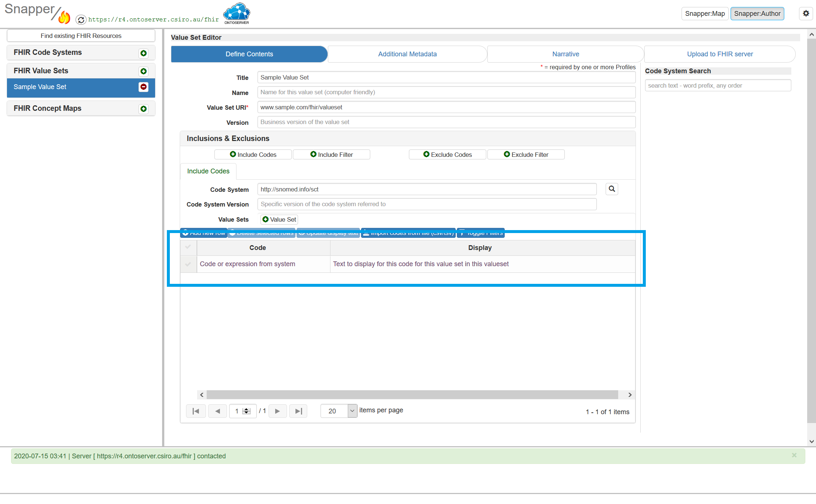Click the Code System input field
Viewport: 816px width, 504px height.
[x=427, y=189]
